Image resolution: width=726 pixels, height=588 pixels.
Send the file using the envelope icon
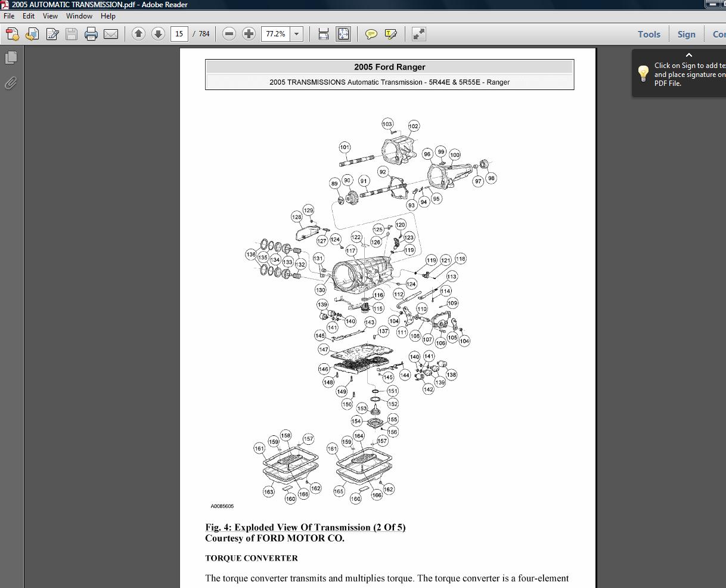click(x=111, y=34)
